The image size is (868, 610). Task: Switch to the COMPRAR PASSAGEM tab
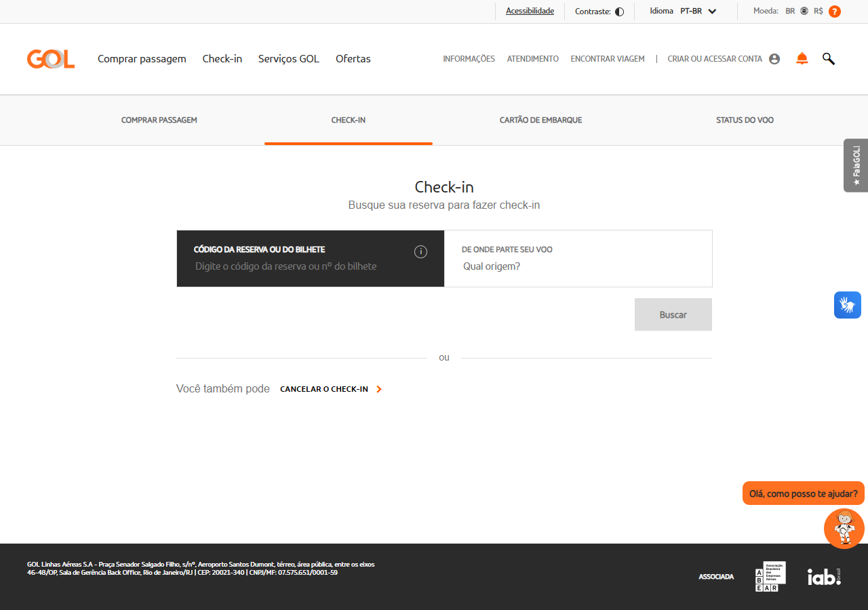[159, 120]
